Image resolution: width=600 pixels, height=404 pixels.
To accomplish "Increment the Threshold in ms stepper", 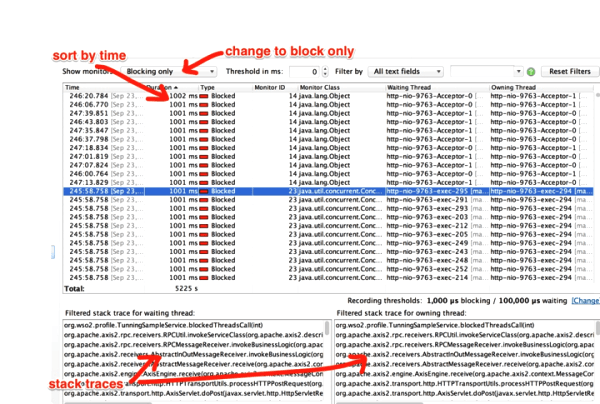I will coord(325,69).
